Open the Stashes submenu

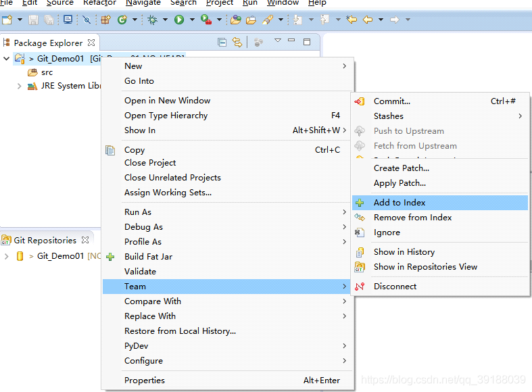tap(440, 116)
